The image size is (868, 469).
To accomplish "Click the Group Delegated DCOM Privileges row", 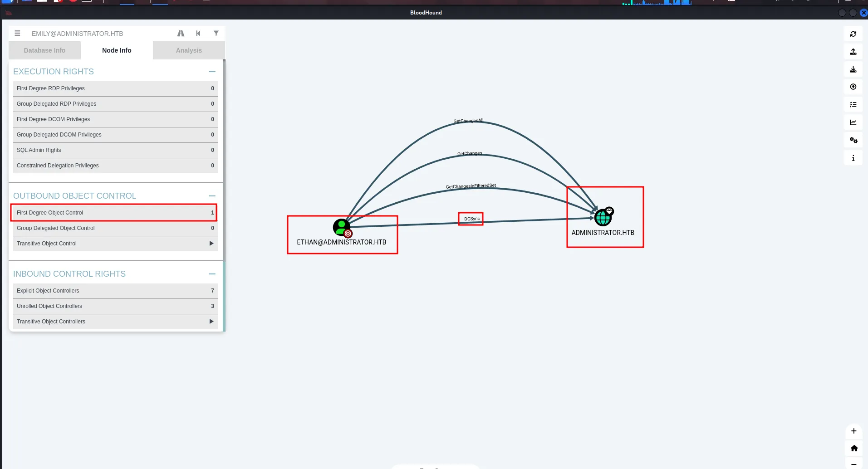I will click(115, 135).
